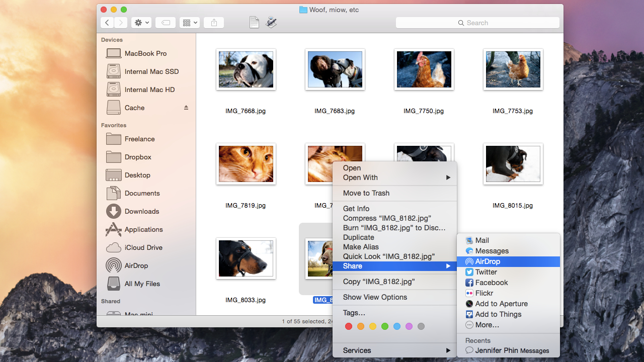The width and height of the screenshot is (644, 362).
Task: Choose Duplicate in context menu
Action: click(x=395, y=237)
